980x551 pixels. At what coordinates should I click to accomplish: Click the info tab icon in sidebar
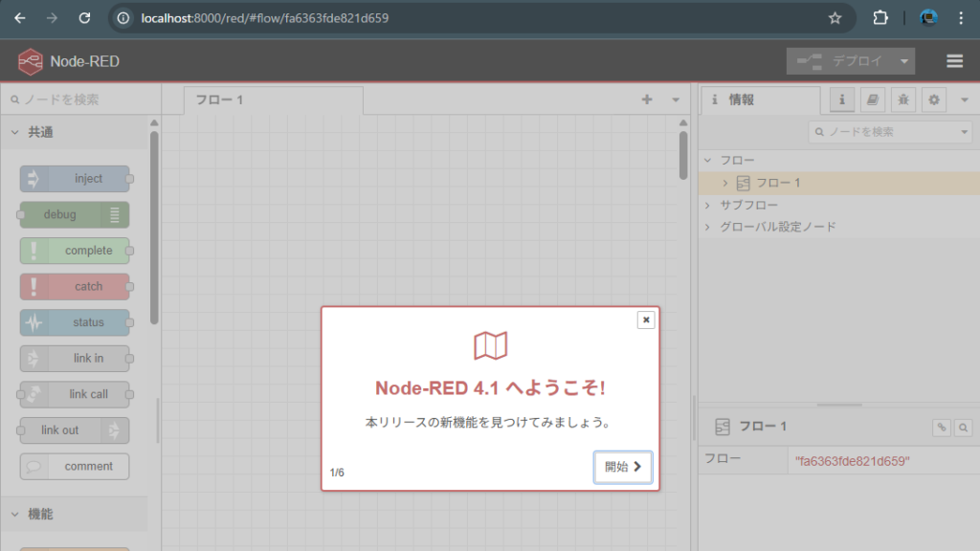842,99
